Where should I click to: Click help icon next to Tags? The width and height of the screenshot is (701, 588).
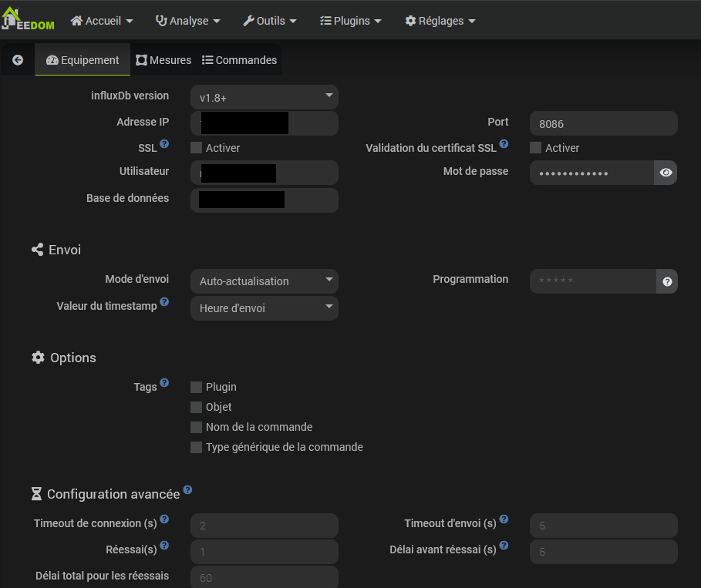(x=164, y=383)
